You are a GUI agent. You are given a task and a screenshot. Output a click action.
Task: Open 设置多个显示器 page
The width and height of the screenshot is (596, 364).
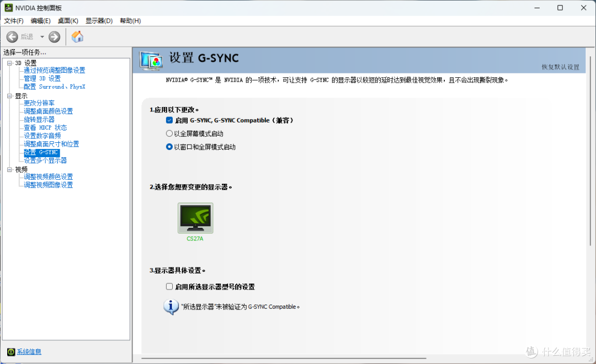[45, 160]
